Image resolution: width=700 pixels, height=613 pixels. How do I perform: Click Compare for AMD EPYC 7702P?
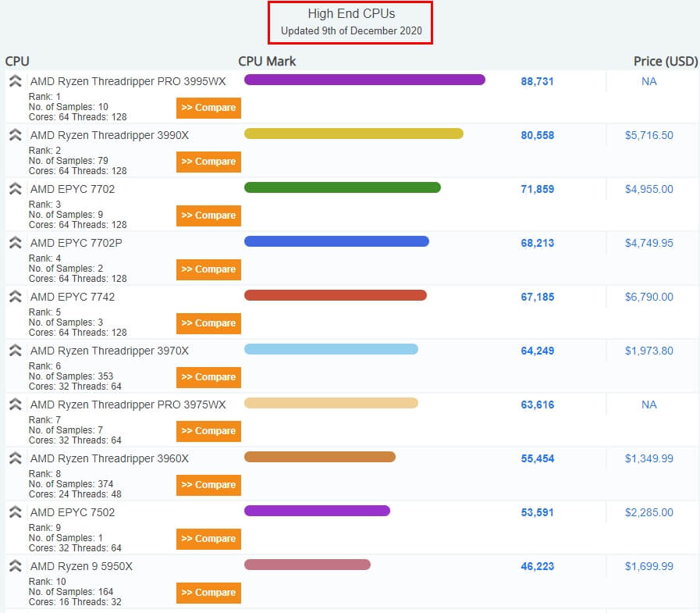point(208,269)
